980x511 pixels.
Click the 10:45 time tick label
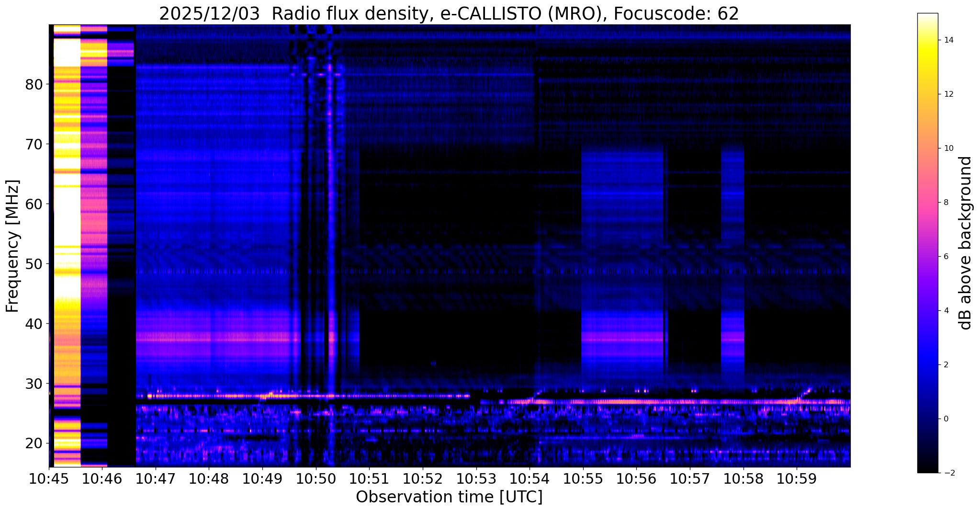tap(49, 479)
